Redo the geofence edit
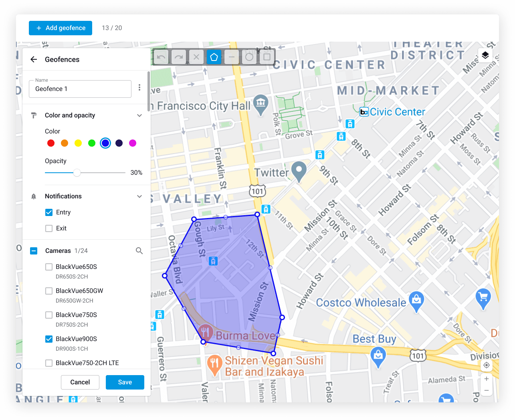Viewport: 515px width, 420px height. pyautogui.click(x=178, y=57)
